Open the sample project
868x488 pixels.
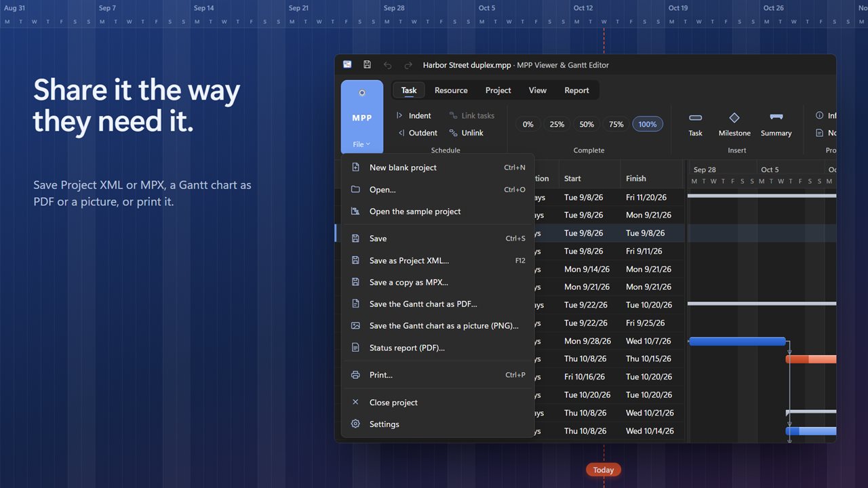[437, 211]
